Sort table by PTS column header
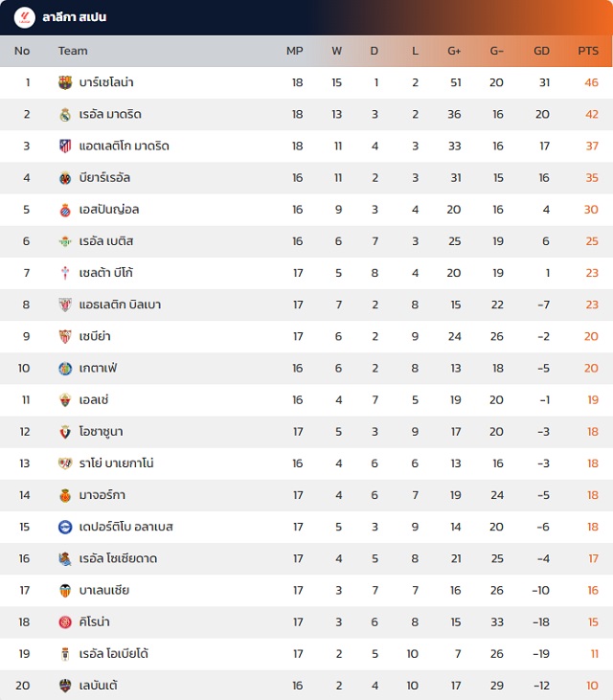The height and width of the screenshot is (700, 613). tap(587, 51)
